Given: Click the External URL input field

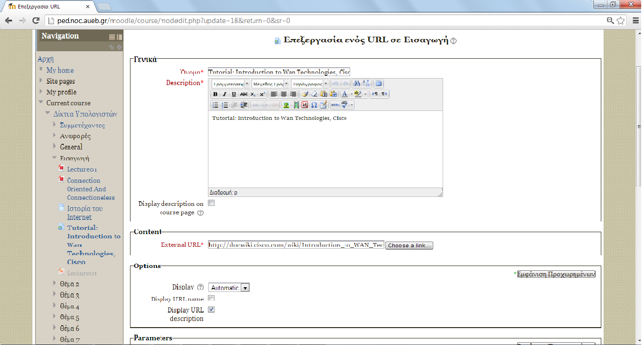Looking at the screenshot, I should point(296,245).
